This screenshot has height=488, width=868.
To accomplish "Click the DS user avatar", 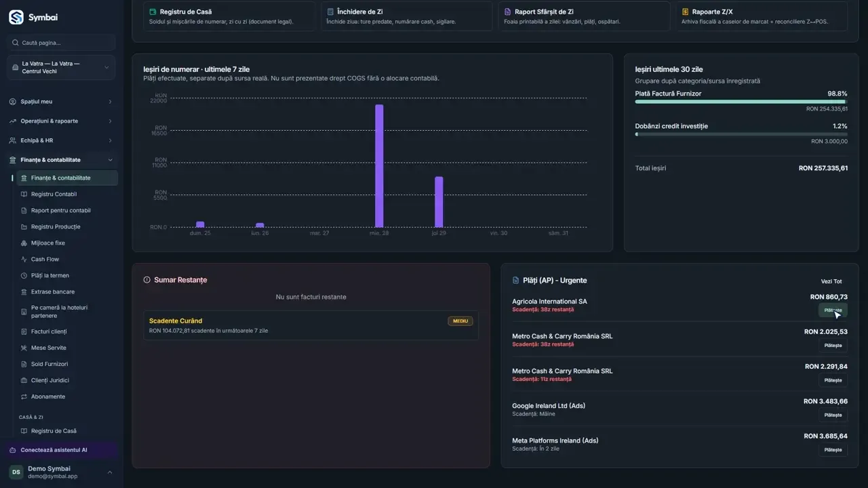I will pyautogui.click(x=16, y=472).
